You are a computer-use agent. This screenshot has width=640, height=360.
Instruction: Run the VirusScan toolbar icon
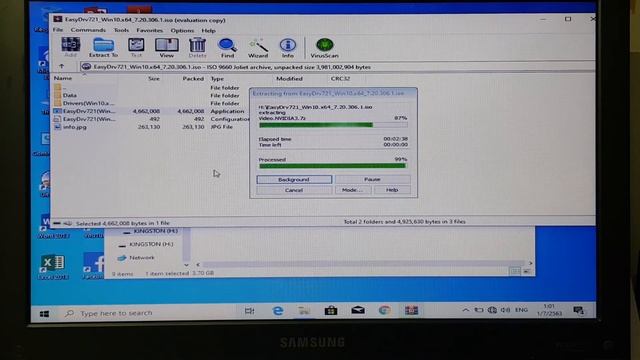(x=324, y=47)
